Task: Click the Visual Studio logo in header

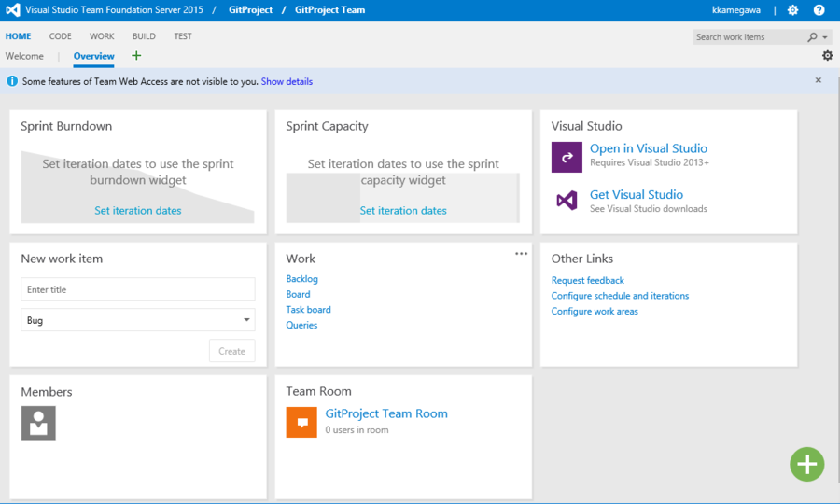Action: 13,9
